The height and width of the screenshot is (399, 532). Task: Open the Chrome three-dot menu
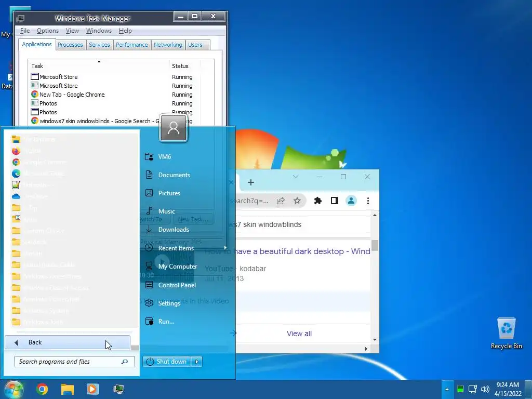368,201
